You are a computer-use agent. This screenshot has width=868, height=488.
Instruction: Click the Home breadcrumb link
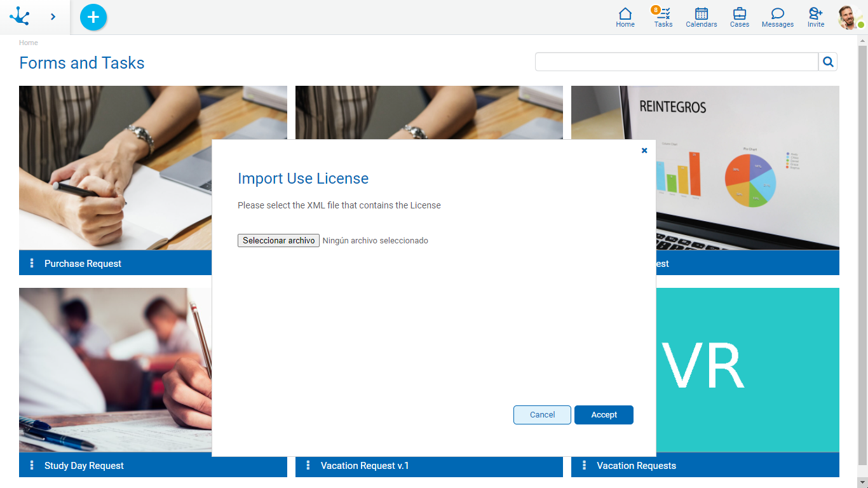tap(29, 43)
